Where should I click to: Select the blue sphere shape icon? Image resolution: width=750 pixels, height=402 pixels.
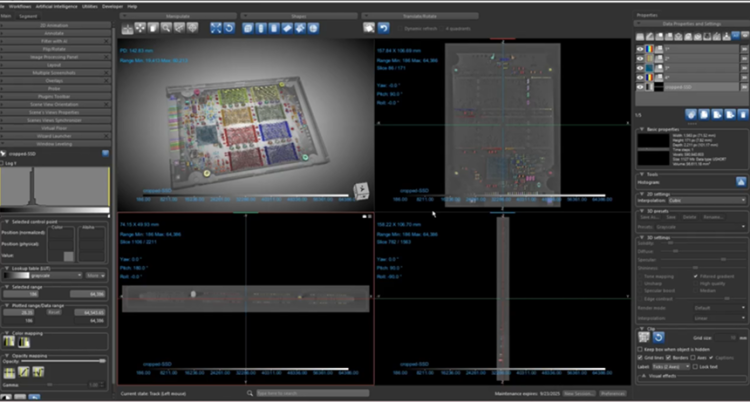pos(313,28)
